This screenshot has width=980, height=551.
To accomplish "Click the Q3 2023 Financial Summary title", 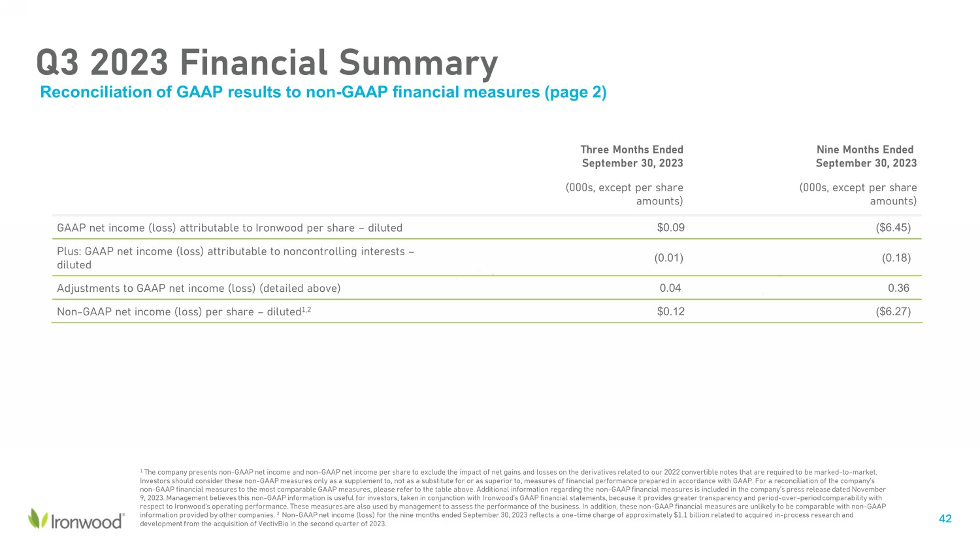I will click(267, 63).
